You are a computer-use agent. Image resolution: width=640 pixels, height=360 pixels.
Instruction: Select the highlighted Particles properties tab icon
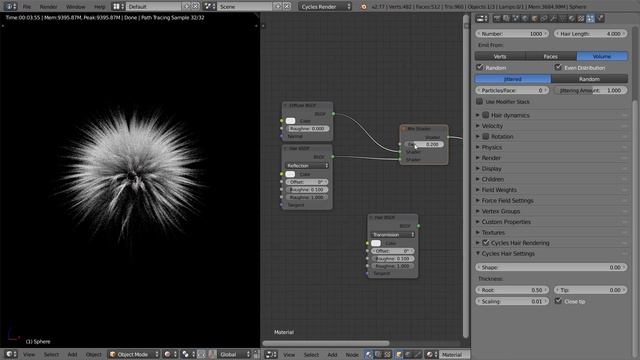tap(591, 18)
